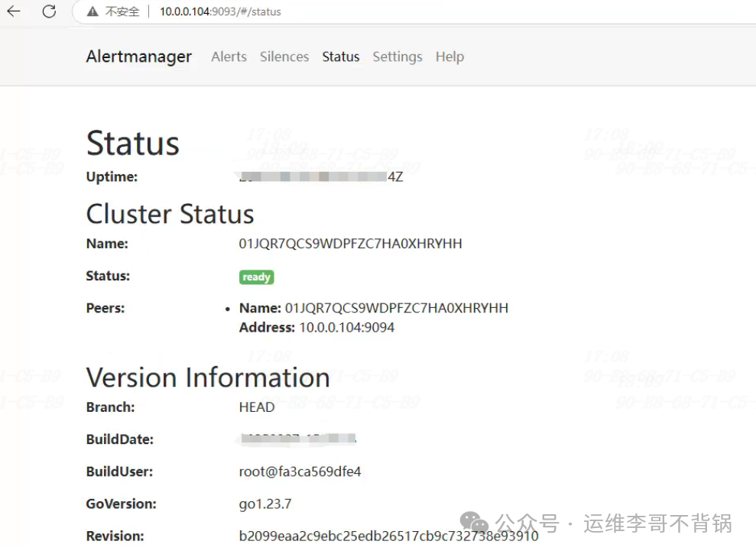Click the GoVersion label

point(122,504)
